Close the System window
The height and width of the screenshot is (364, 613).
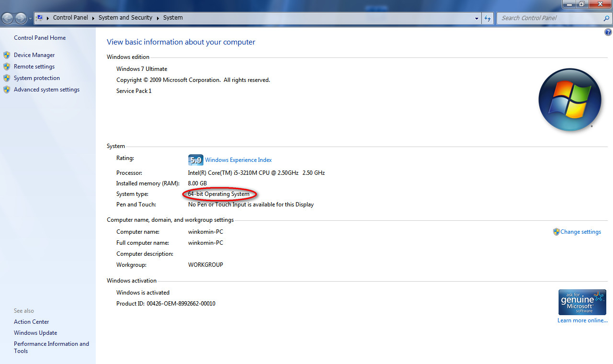(600, 4)
